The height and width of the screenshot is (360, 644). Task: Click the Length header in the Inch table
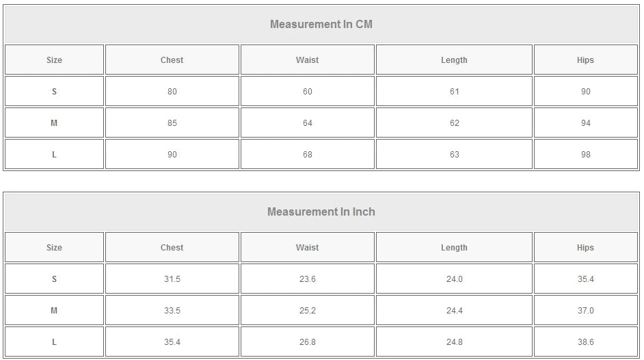click(454, 248)
